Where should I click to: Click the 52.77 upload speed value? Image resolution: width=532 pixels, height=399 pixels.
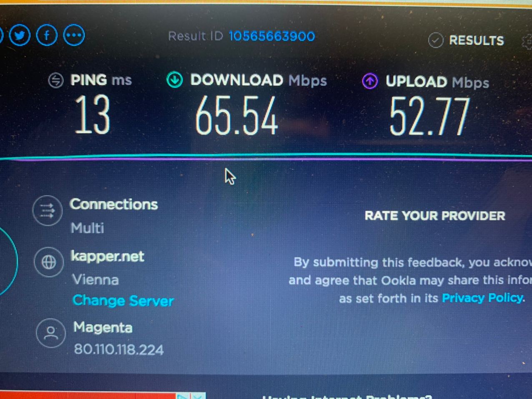pos(429,116)
